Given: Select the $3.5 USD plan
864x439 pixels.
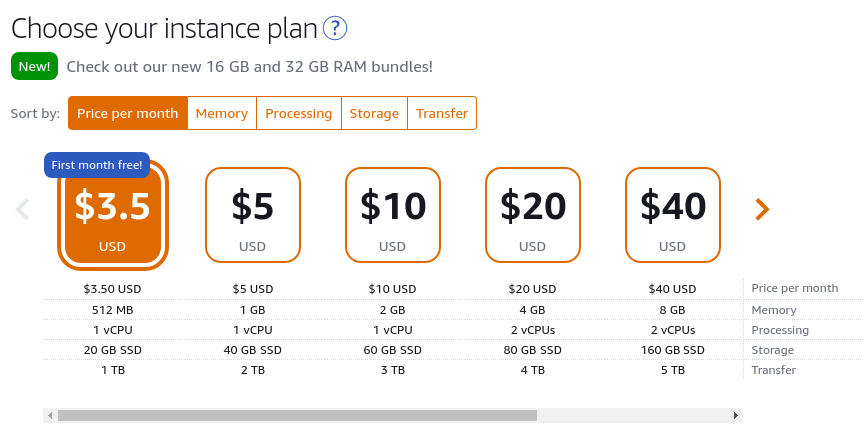Looking at the screenshot, I should pos(112,216).
